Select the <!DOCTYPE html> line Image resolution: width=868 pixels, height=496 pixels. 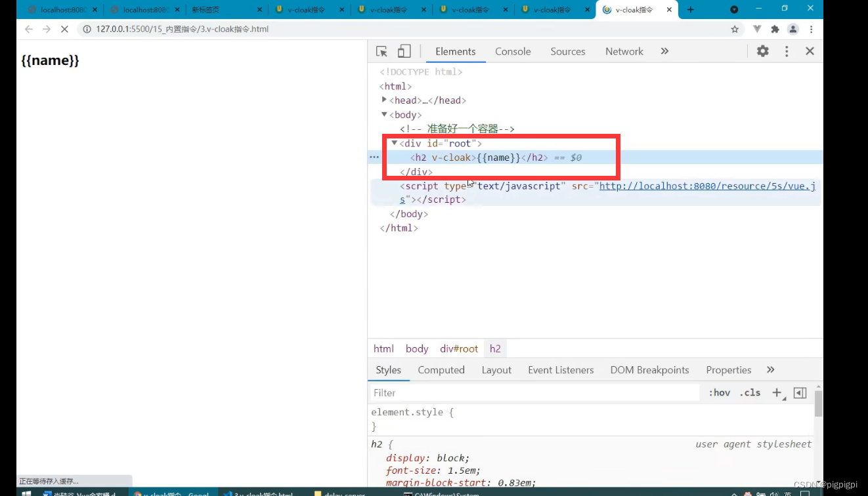click(x=421, y=72)
